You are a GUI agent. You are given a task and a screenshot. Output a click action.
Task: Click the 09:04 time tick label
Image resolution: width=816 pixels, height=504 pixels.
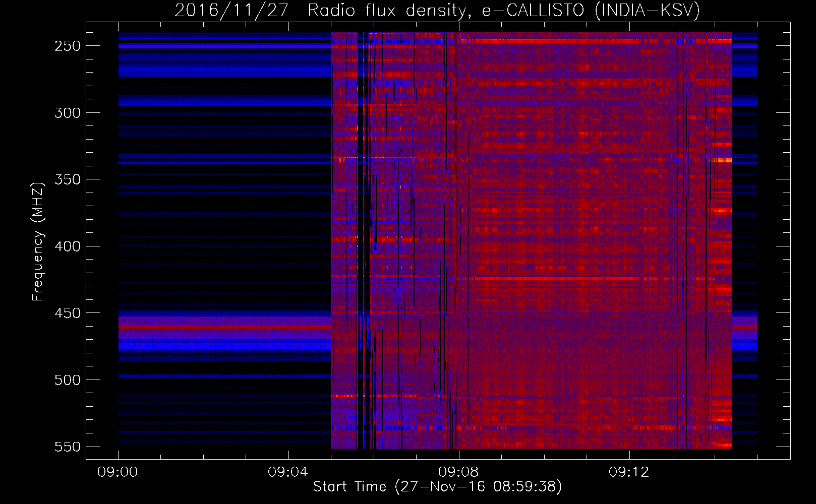pos(288,472)
